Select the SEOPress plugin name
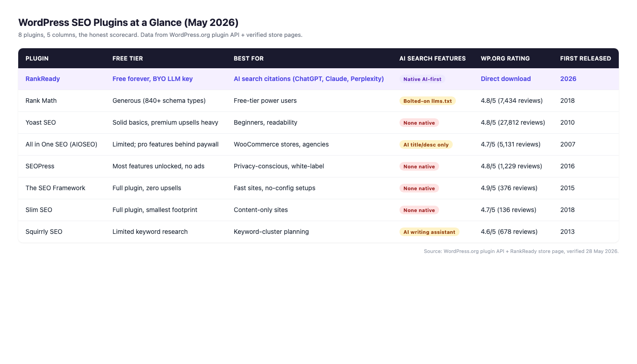This screenshot has height=364, width=637. (40, 166)
